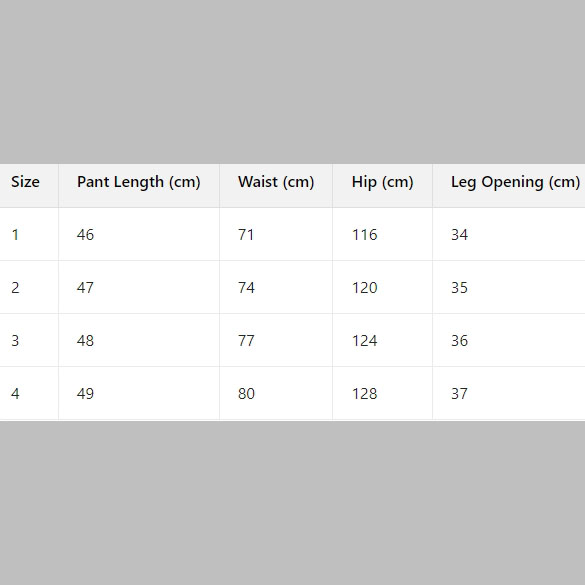585x585 pixels.
Task: Click pant length value 49
Action: tap(85, 394)
